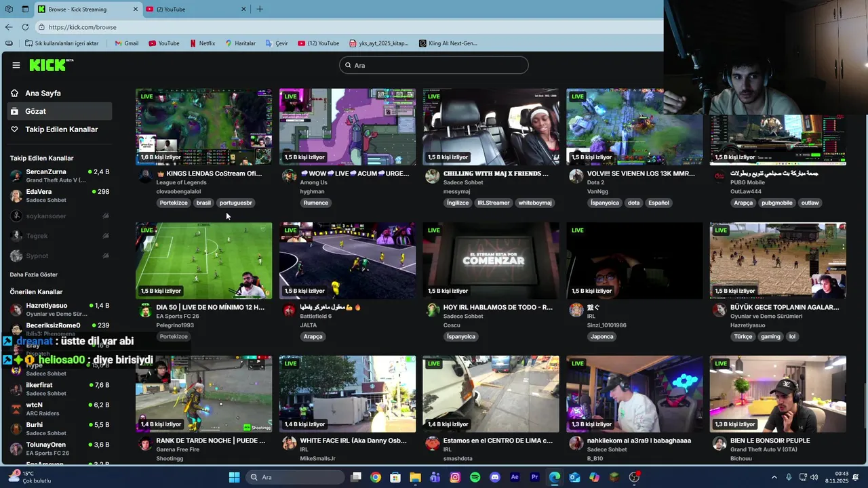This screenshot has width=868, height=488.
Task: Open Hazretiyasuo recommended channel in sidebar
Action: point(60,310)
